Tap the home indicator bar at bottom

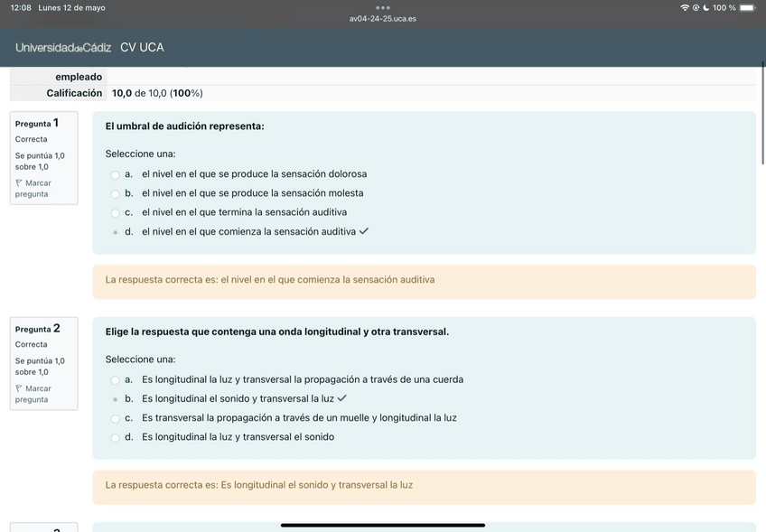pyautogui.click(x=382, y=525)
